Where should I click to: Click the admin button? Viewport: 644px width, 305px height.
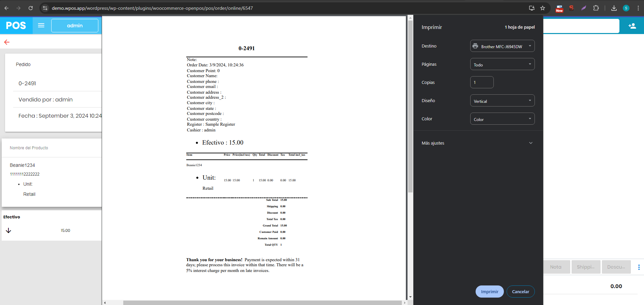pyautogui.click(x=75, y=26)
